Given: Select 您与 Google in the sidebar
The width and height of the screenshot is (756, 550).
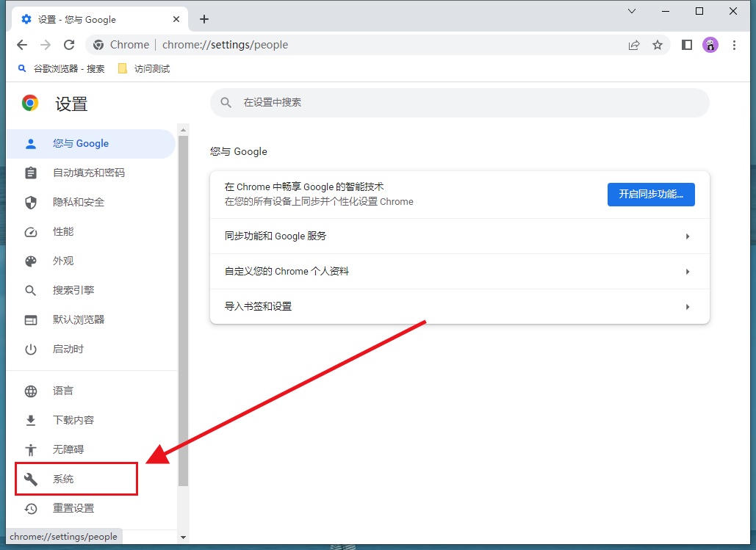Looking at the screenshot, I should tap(90, 144).
